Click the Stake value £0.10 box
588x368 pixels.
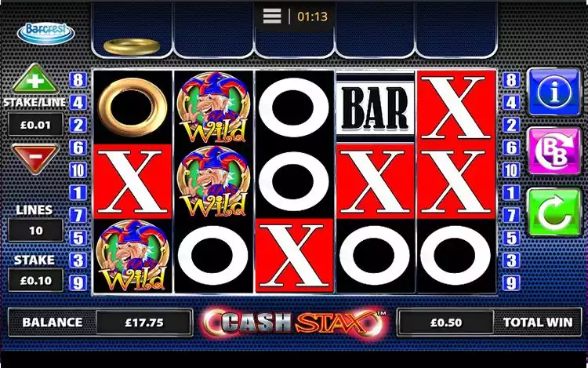[x=35, y=281]
